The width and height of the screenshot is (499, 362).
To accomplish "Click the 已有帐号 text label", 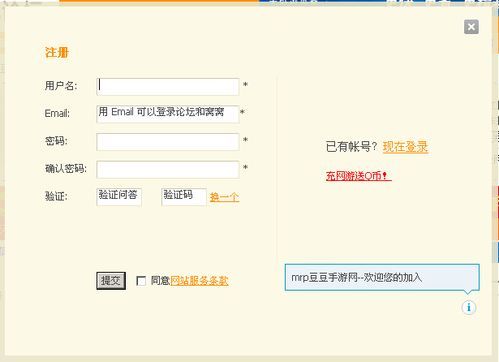I will pyautogui.click(x=351, y=146).
